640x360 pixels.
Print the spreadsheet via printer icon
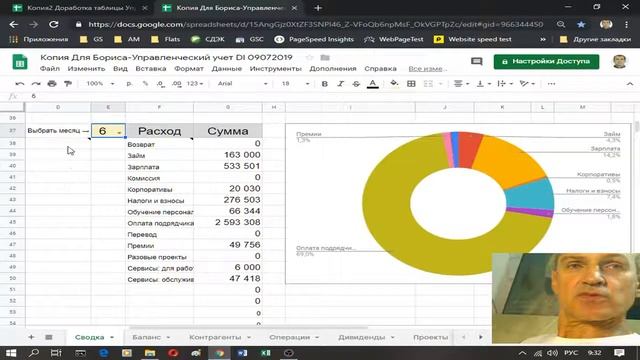click(52, 84)
